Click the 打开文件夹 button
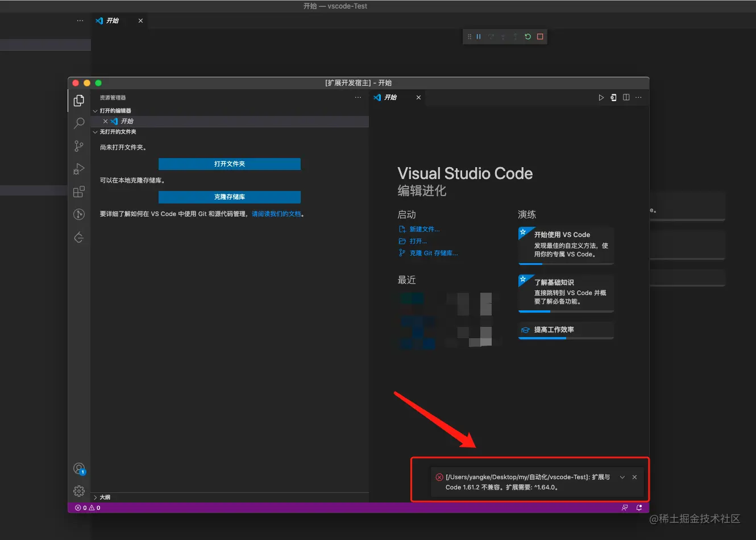The height and width of the screenshot is (540, 756). coord(230,164)
